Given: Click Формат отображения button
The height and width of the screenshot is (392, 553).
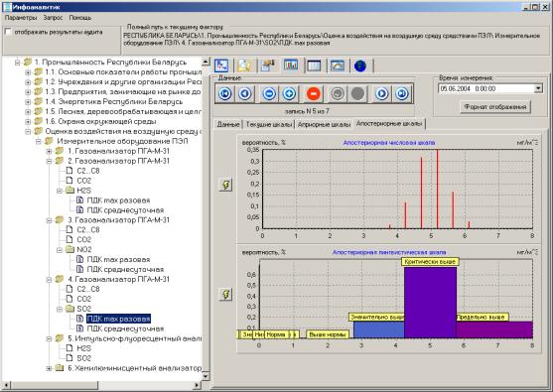Looking at the screenshot, I should click(495, 106).
